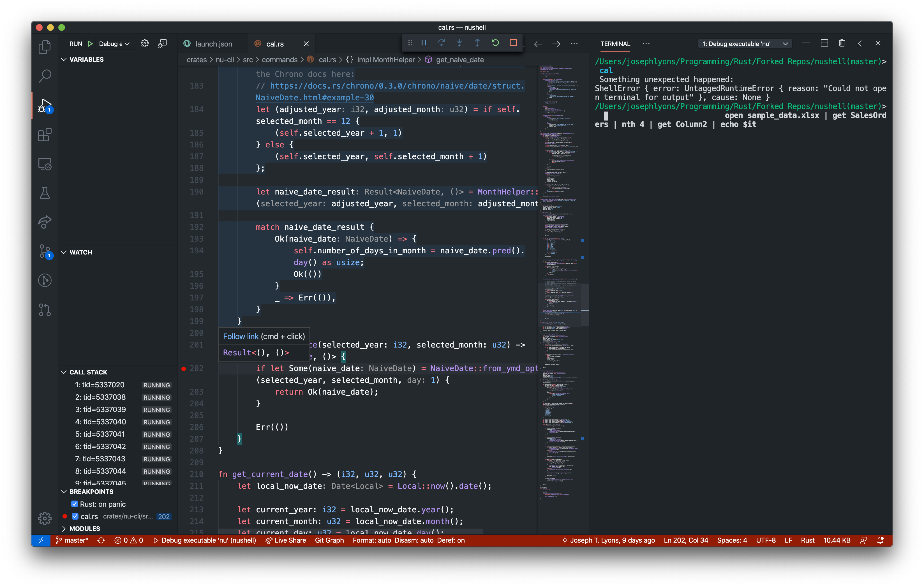
Task: Open the Live Share icon in sidebar
Action: 45,222
